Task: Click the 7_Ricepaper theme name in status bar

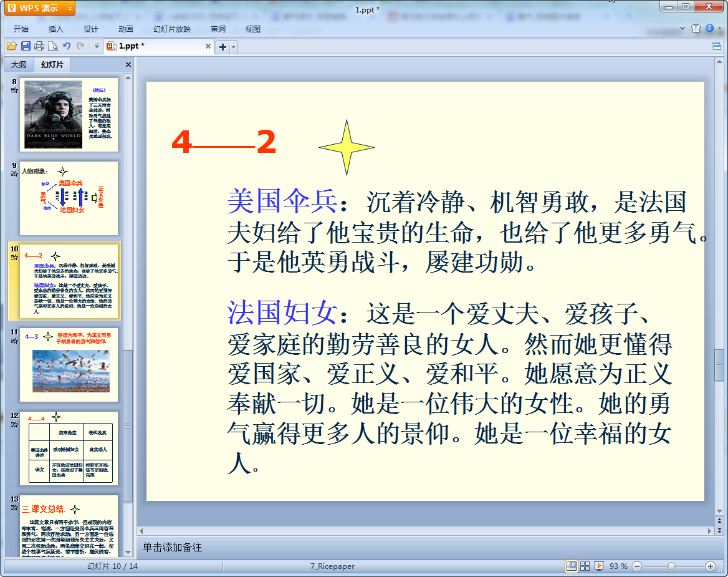Action: click(332, 566)
